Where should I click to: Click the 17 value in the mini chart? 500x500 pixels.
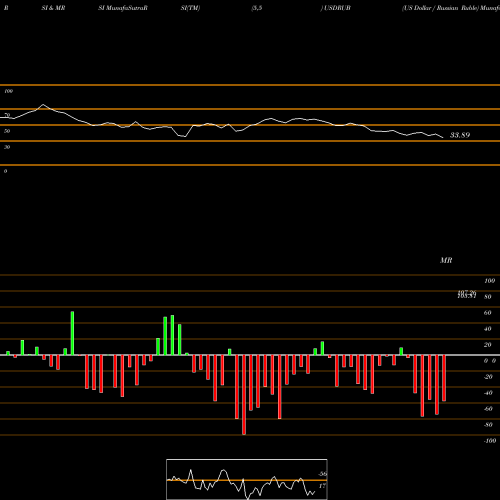pyautogui.click(x=322, y=486)
